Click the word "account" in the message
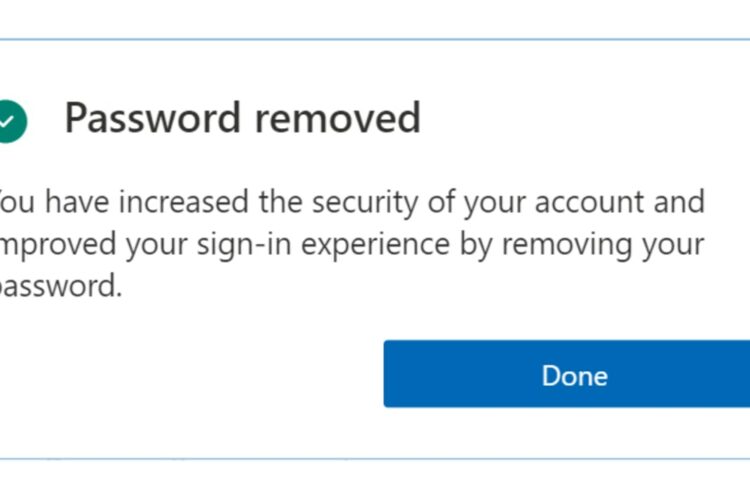The height and width of the screenshot is (500, 750). point(588,203)
